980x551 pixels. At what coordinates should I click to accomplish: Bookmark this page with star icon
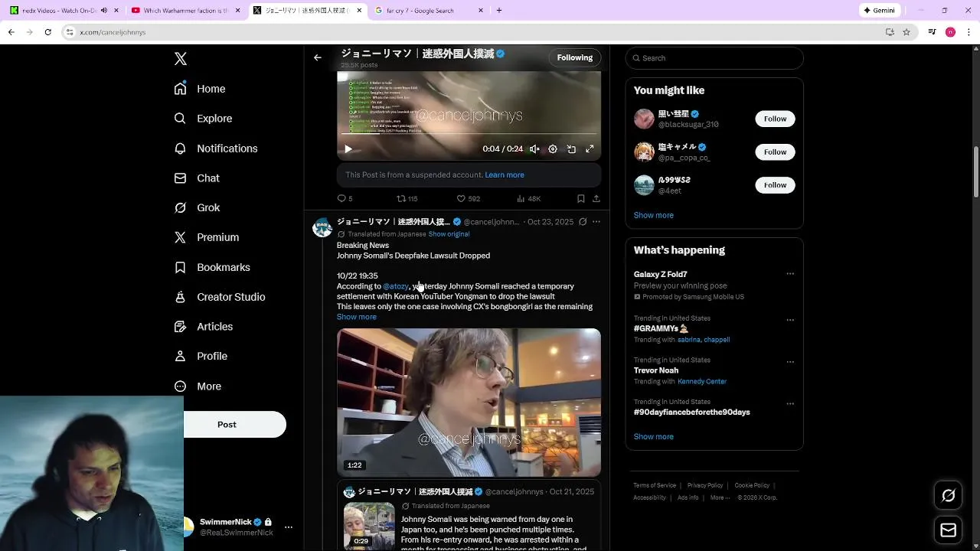pos(906,32)
